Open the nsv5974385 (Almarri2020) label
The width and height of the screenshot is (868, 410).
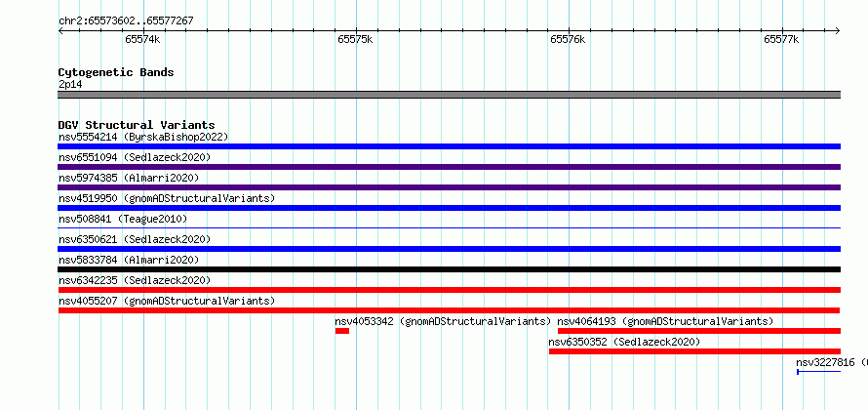tap(129, 178)
